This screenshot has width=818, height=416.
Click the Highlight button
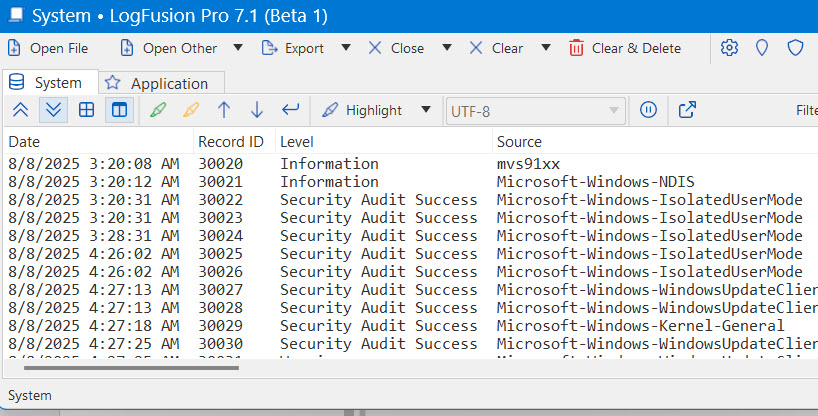pyautogui.click(x=362, y=110)
